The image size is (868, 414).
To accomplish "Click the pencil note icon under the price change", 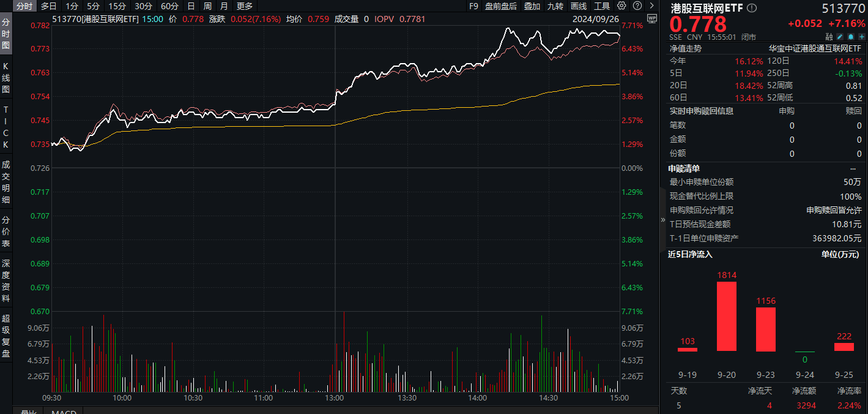I will tap(840, 37).
